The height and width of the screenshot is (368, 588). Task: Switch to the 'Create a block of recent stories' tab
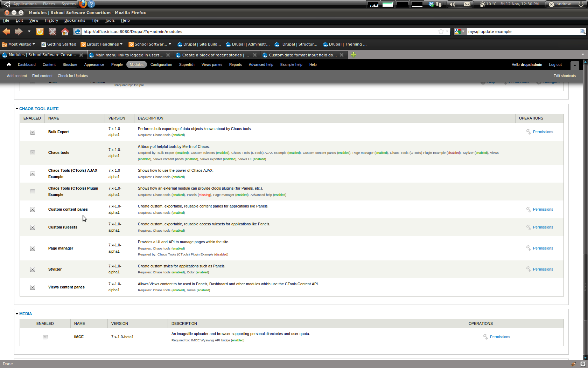pos(214,55)
